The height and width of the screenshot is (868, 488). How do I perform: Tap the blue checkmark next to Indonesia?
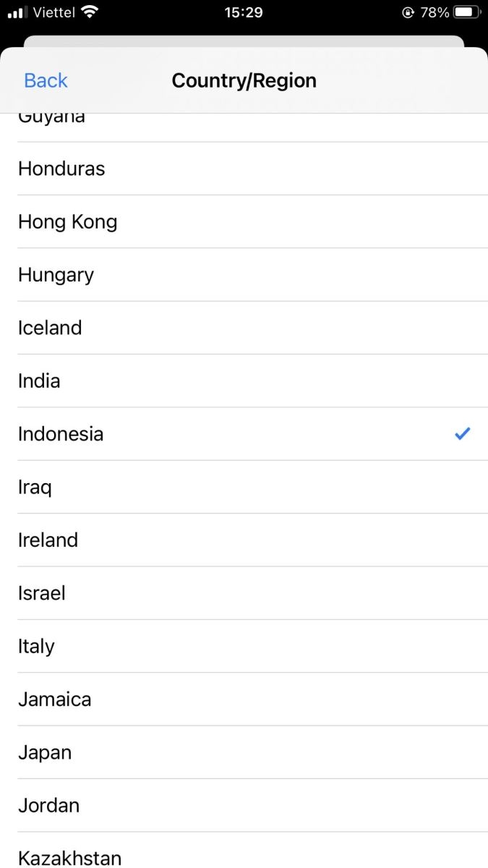coord(463,433)
